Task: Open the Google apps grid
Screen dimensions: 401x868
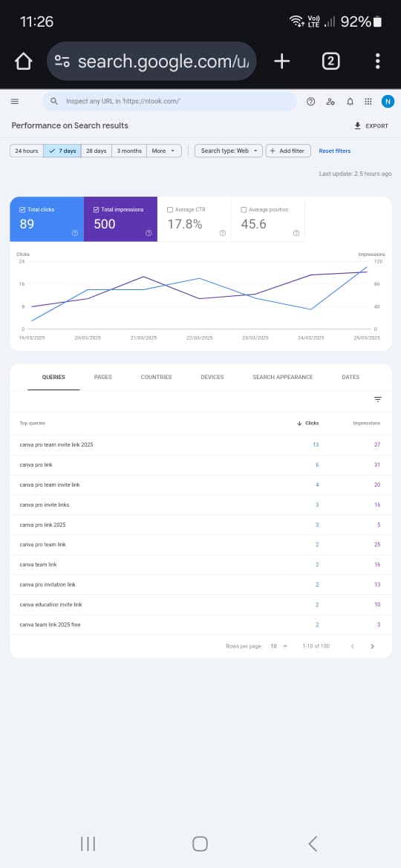Action: coord(368,102)
